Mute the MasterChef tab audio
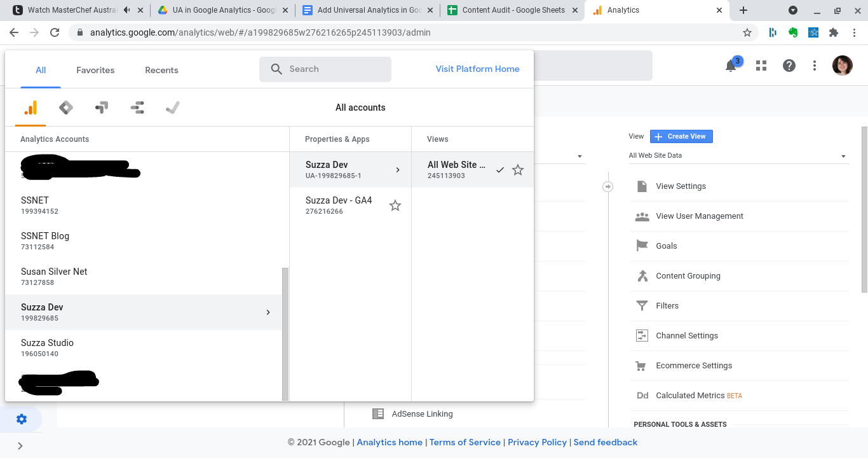 tap(128, 10)
